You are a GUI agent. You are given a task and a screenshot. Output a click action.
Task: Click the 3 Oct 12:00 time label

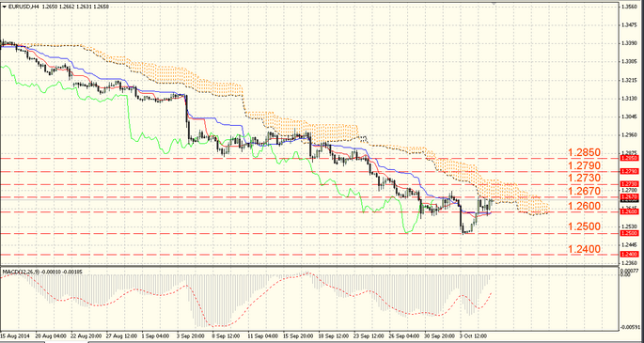coord(473,335)
